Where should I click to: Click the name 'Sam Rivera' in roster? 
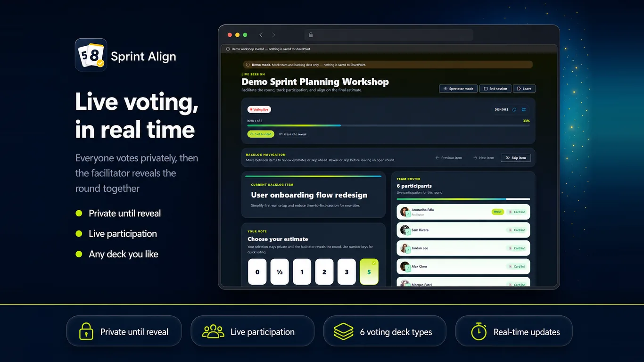(x=420, y=230)
